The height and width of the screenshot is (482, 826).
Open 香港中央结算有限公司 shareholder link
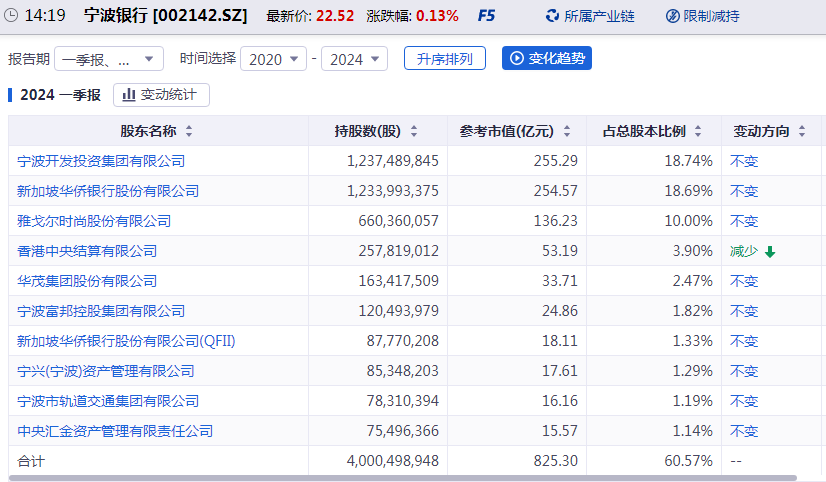87,251
